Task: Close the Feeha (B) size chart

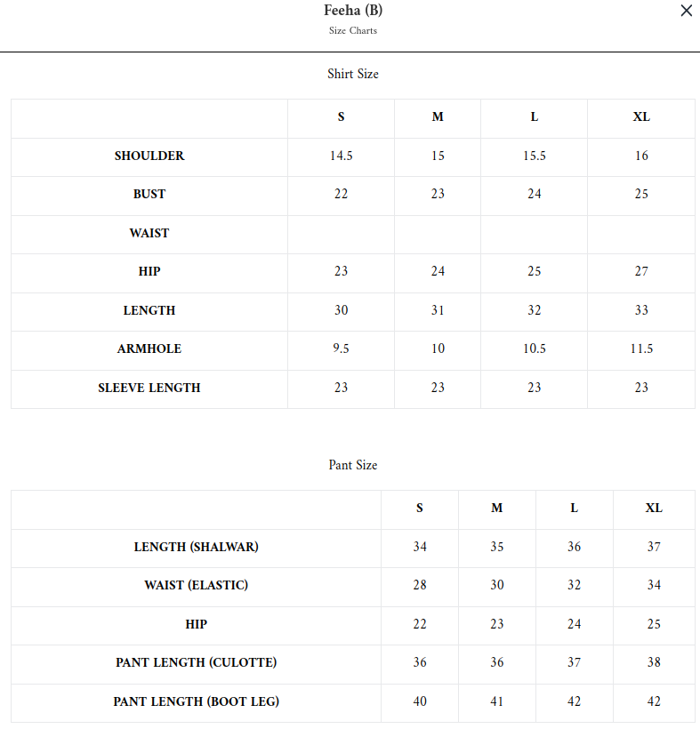Action: click(x=686, y=12)
